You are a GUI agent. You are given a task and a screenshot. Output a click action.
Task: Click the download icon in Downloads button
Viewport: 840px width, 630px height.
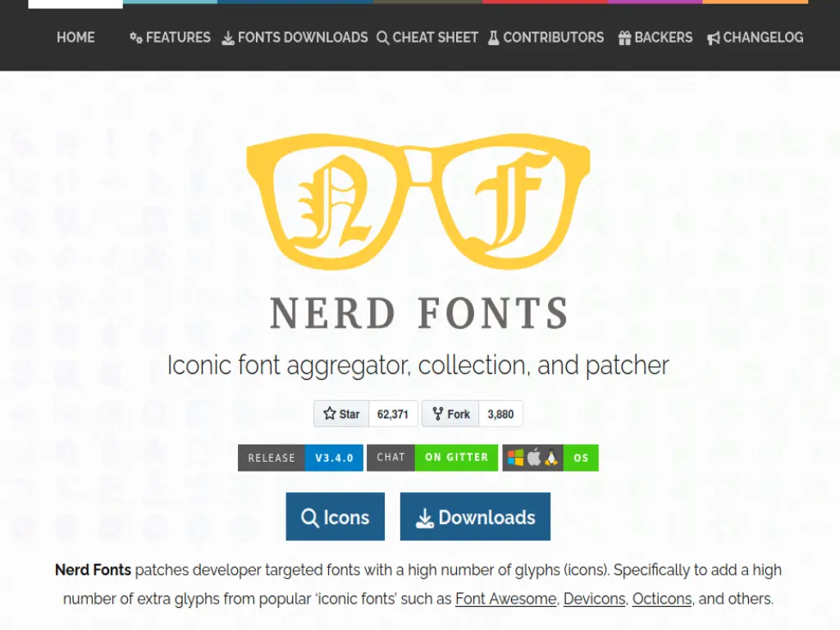pyautogui.click(x=425, y=518)
